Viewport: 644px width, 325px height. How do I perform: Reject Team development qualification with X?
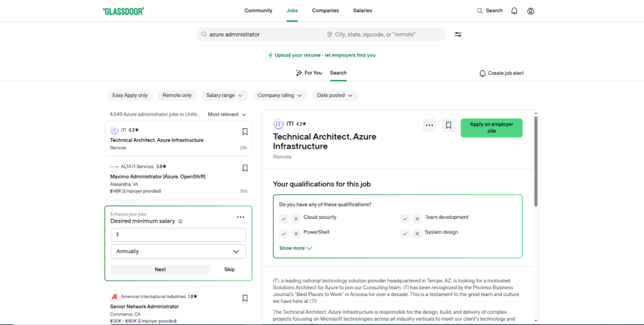418,219
